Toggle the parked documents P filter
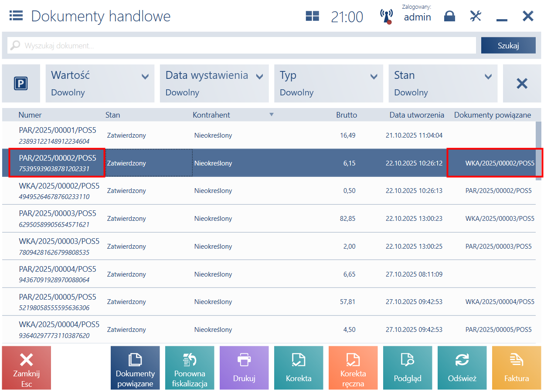Viewport: 544px width, 392px height. click(21, 84)
